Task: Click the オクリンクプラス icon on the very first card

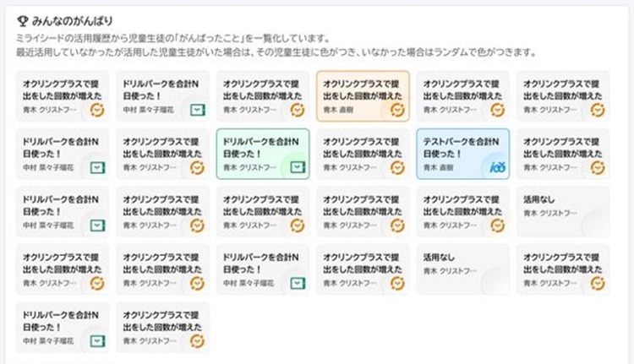Action: point(97,110)
